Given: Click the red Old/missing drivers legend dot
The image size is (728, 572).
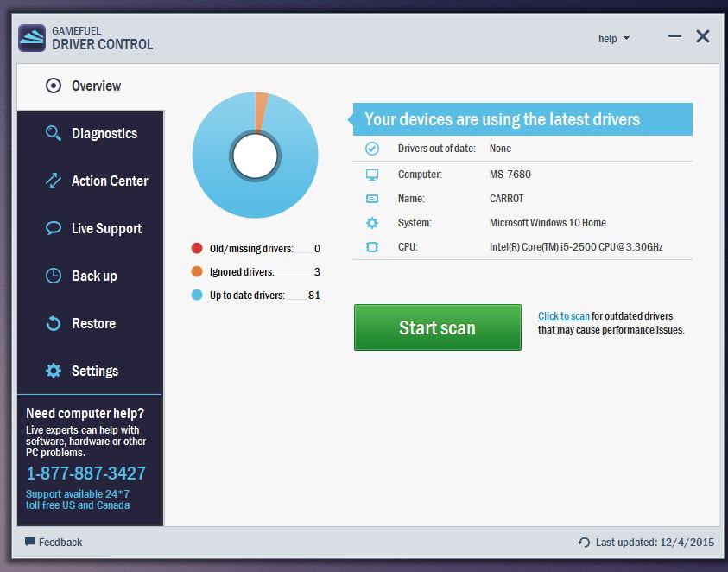Looking at the screenshot, I should (197, 249).
